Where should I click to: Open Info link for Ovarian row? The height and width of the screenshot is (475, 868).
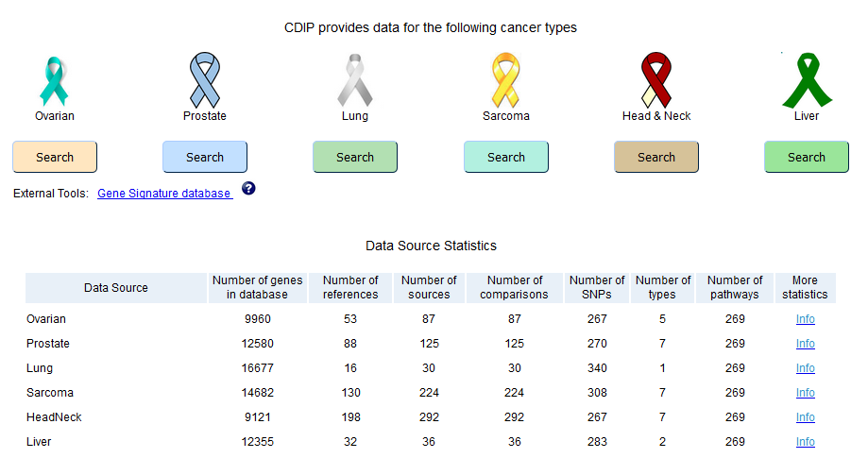(x=806, y=319)
